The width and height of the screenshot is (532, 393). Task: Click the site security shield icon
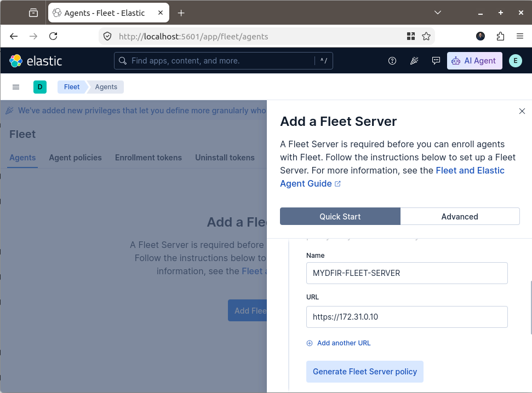pyautogui.click(x=107, y=36)
